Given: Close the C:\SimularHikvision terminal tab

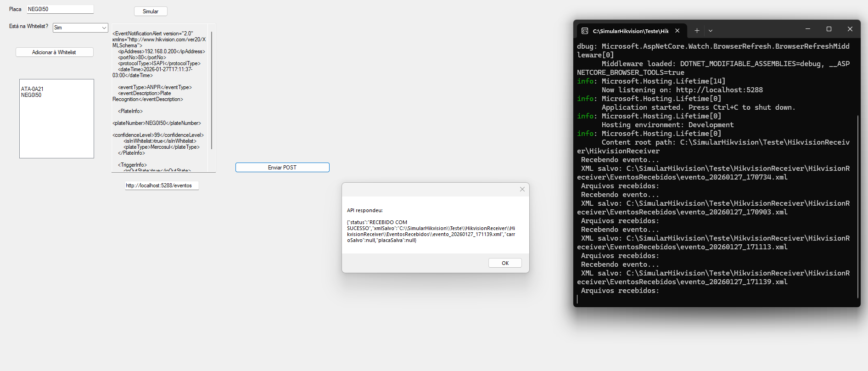Looking at the screenshot, I should (678, 31).
